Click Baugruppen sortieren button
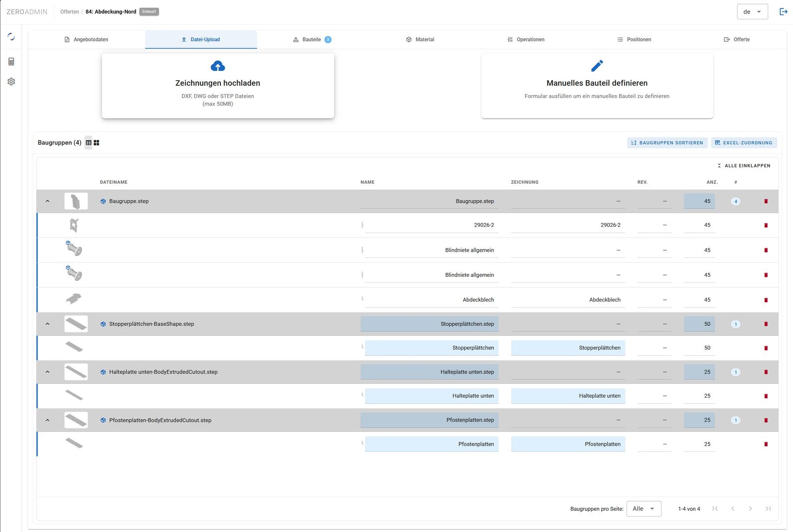This screenshot has width=793, height=532. pyautogui.click(x=667, y=143)
